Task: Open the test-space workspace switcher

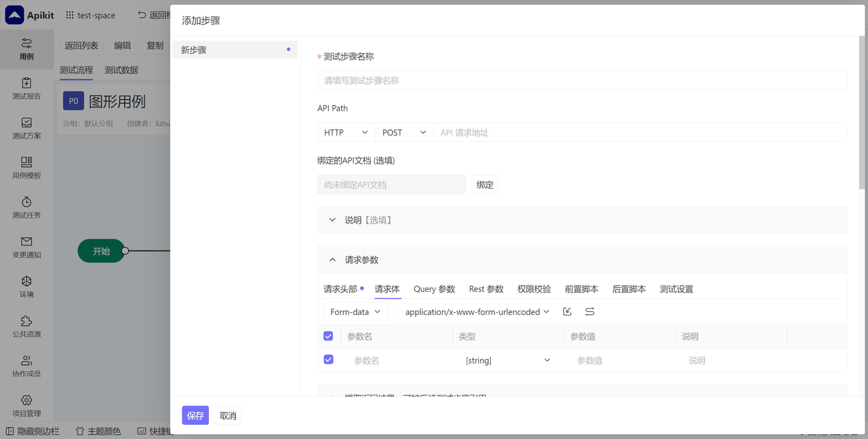Action: click(x=91, y=15)
